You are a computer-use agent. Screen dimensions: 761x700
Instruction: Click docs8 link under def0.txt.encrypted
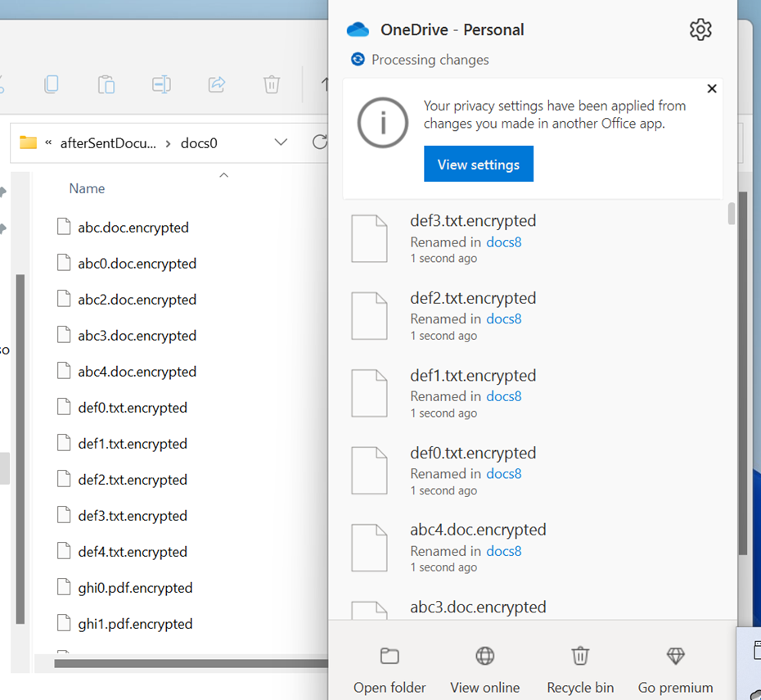coord(504,474)
